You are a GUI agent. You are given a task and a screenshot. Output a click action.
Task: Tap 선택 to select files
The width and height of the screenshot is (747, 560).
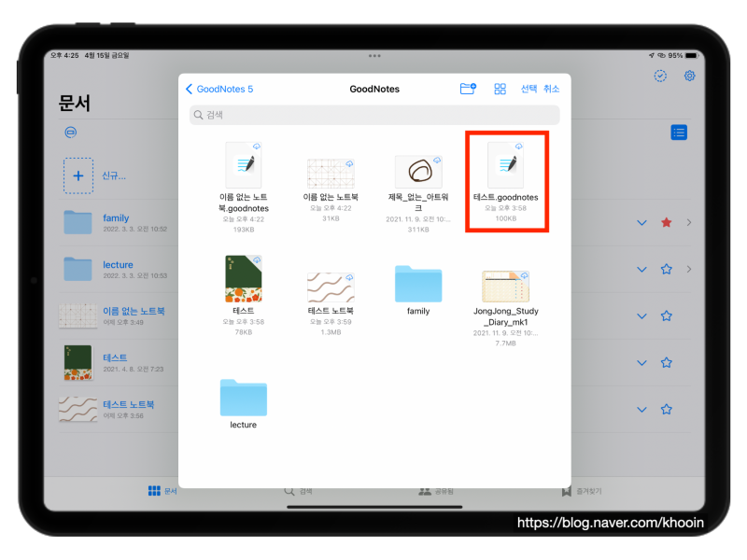tap(529, 89)
